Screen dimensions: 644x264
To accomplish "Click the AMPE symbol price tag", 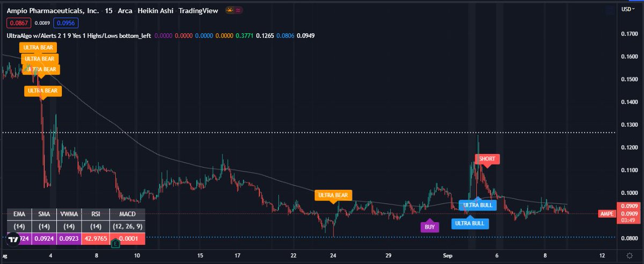I will pos(607,213).
